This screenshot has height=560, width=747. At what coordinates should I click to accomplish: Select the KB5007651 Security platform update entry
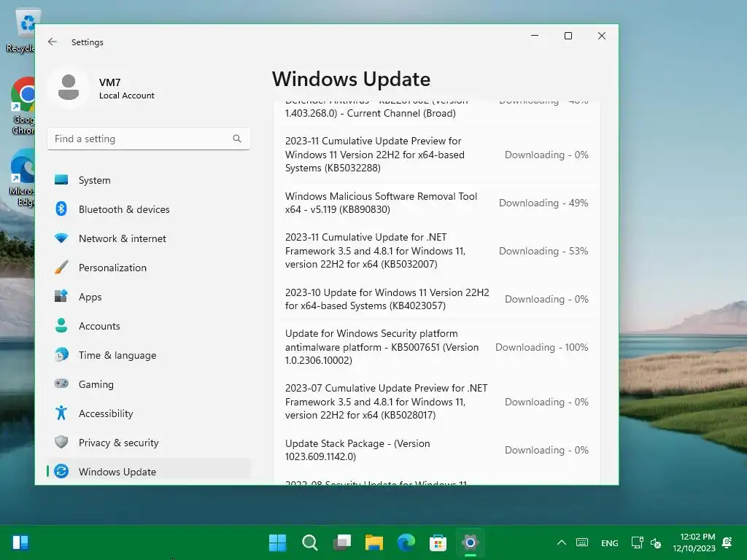[x=437, y=346]
